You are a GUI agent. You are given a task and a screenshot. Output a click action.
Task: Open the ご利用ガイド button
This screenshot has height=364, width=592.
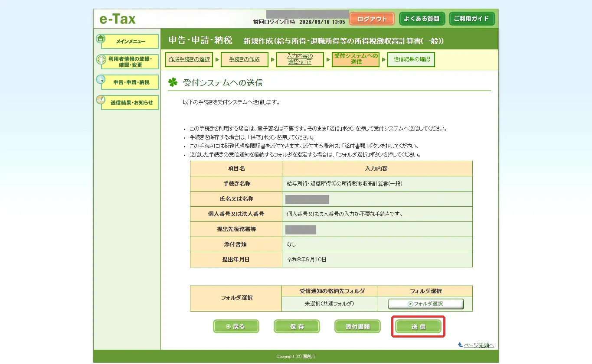pos(471,19)
